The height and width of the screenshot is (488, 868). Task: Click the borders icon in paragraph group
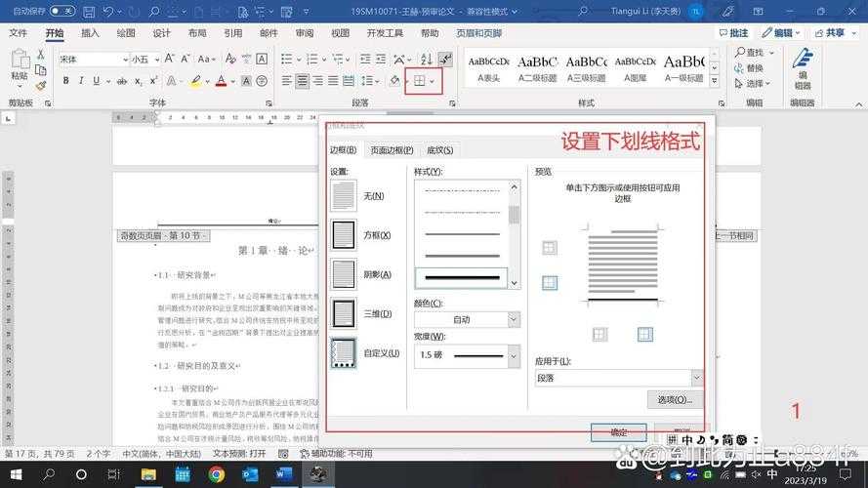click(x=420, y=81)
